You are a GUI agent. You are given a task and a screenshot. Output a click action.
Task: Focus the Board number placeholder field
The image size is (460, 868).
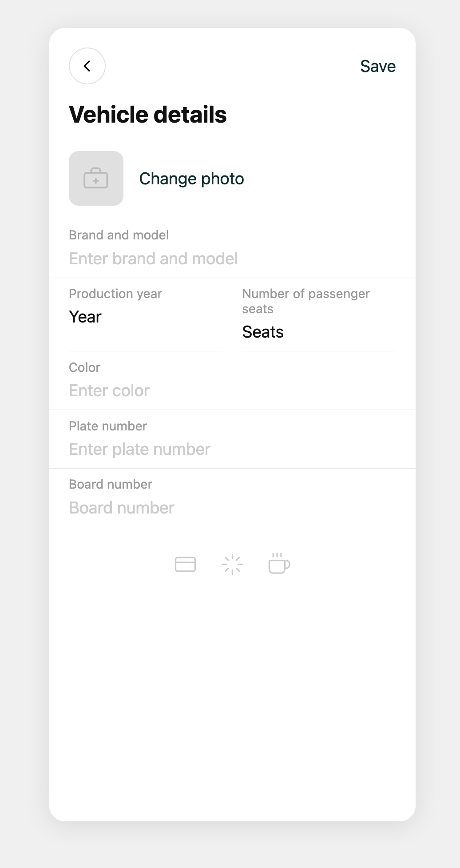[x=232, y=508]
